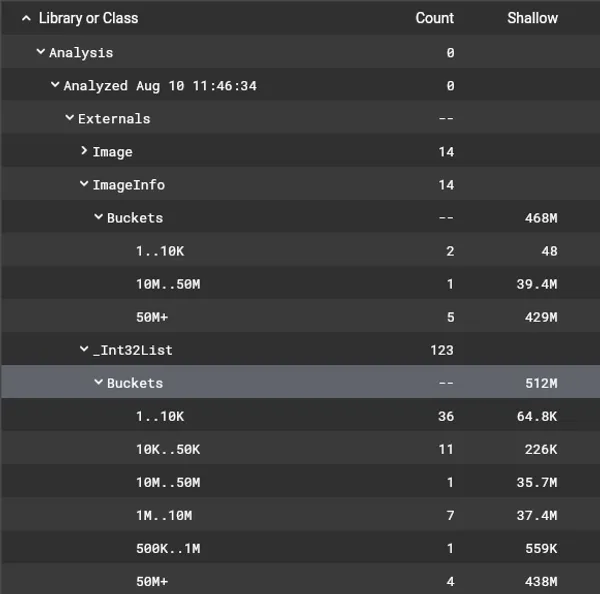Collapse the Analyzed Aug 10 11:46:34 node

point(55,86)
